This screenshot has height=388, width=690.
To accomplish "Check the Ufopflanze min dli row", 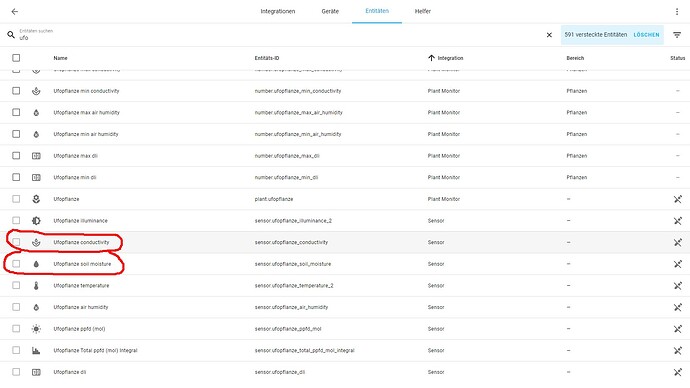I will click(x=16, y=177).
